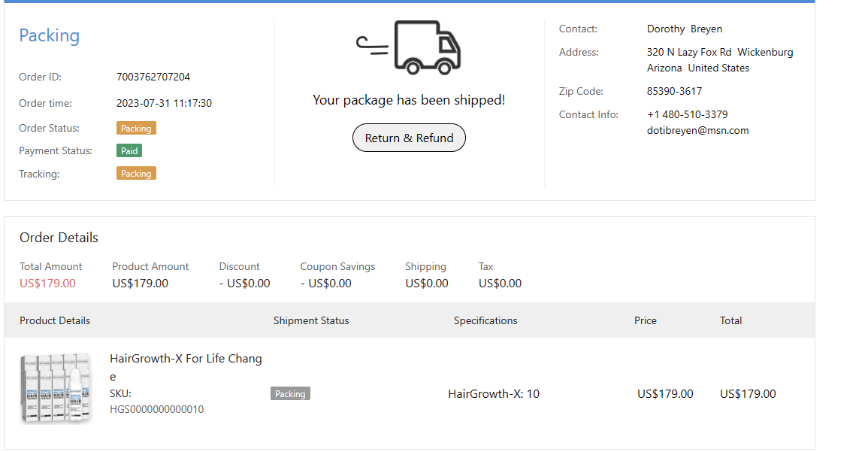868x452 pixels.
Task: Click the HairGrowth-X For Life Change product title
Action: 186,359
